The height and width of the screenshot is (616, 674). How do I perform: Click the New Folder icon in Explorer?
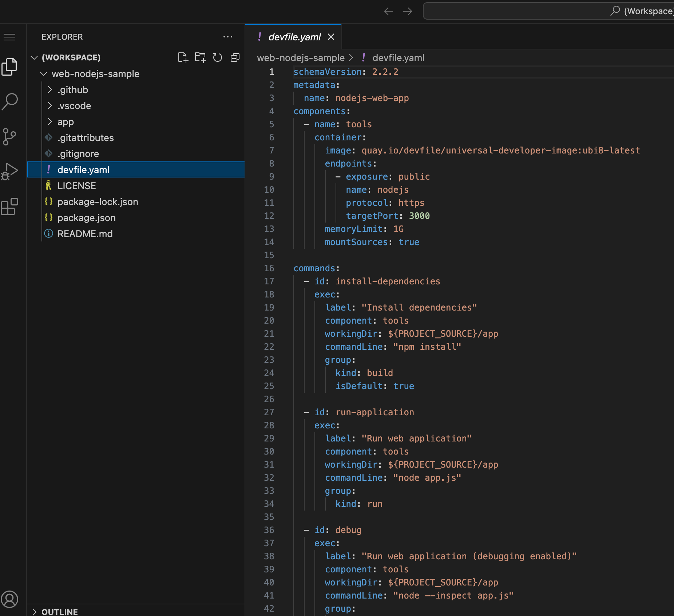click(200, 57)
